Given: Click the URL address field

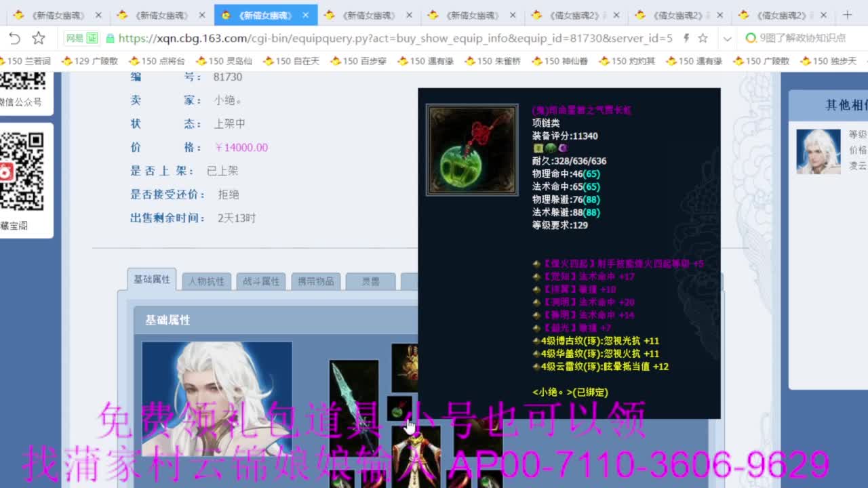Looking at the screenshot, I should coord(395,39).
